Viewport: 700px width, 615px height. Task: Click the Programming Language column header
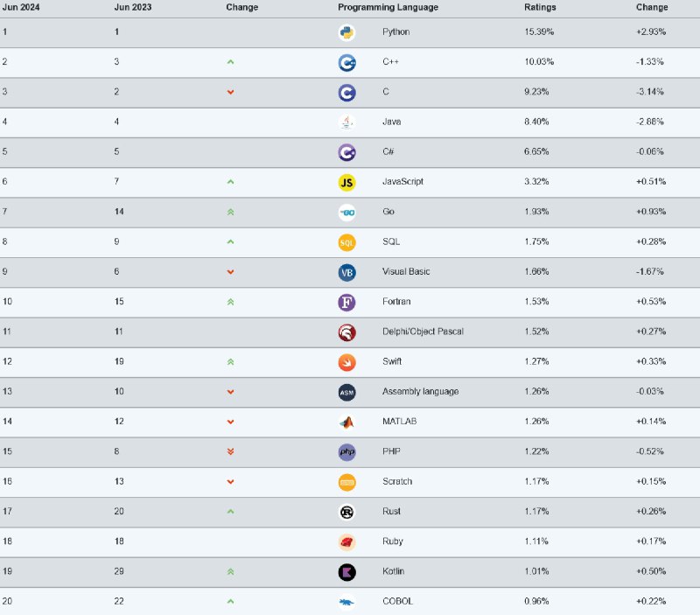[x=388, y=8]
